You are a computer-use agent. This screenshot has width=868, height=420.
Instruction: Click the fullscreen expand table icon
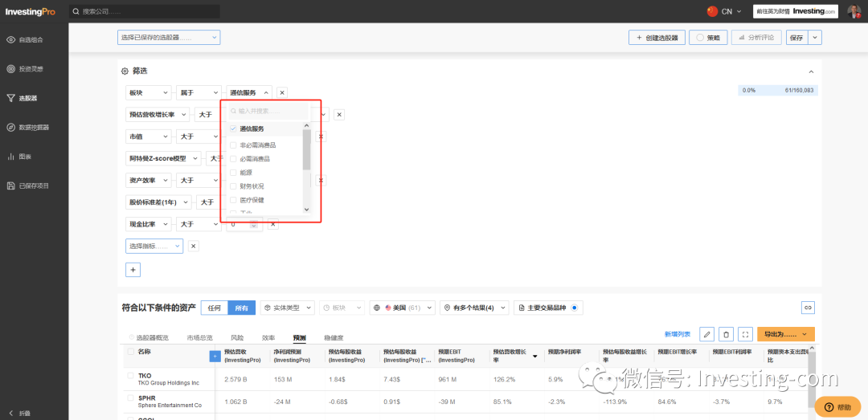coord(745,334)
